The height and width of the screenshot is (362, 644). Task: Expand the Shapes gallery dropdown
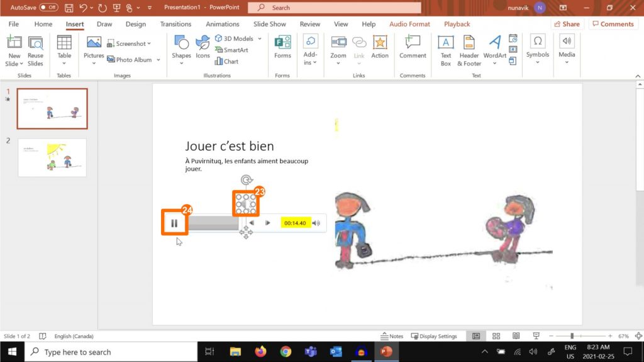click(181, 63)
